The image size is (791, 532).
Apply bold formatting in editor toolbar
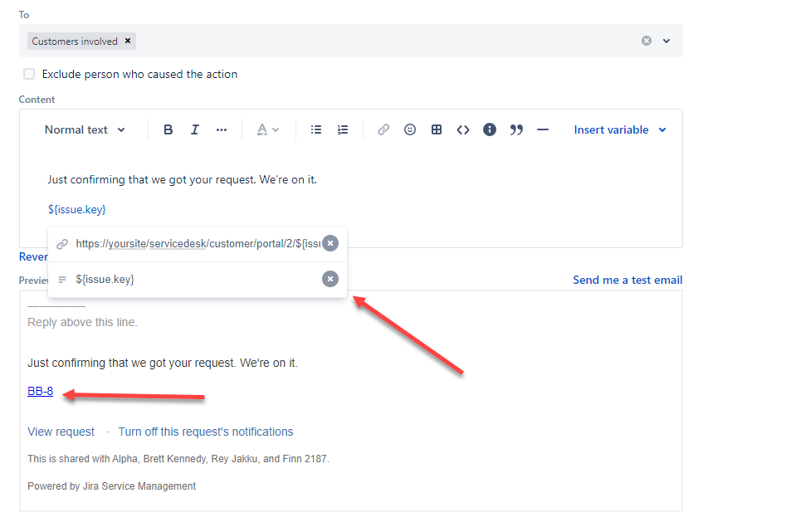click(168, 130)
